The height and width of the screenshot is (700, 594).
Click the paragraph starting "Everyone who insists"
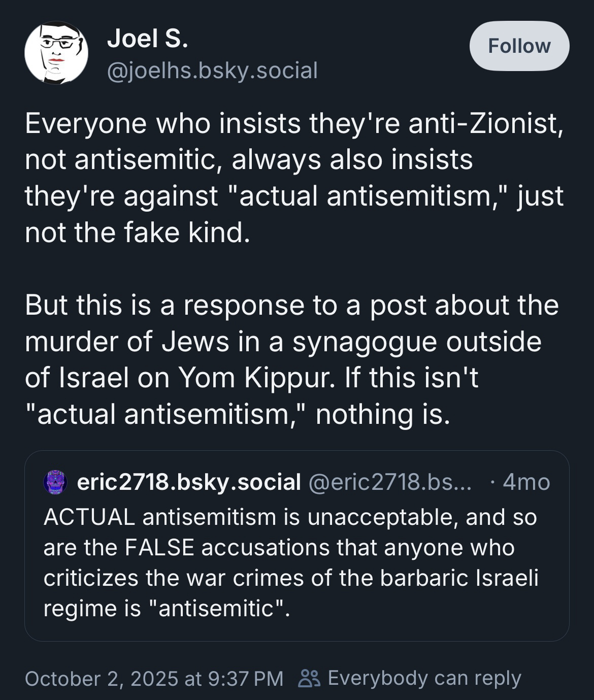[294, 178]
